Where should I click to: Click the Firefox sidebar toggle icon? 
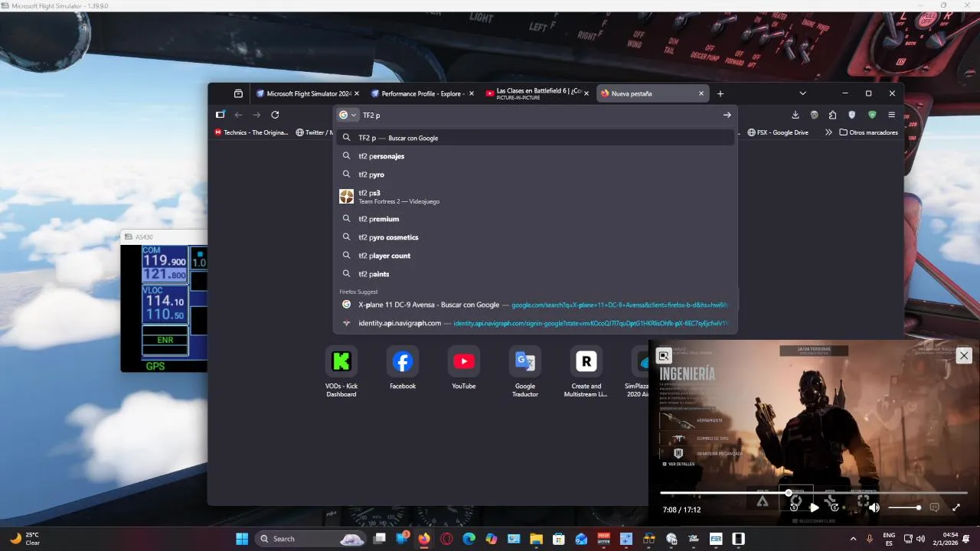click(220, 115)
